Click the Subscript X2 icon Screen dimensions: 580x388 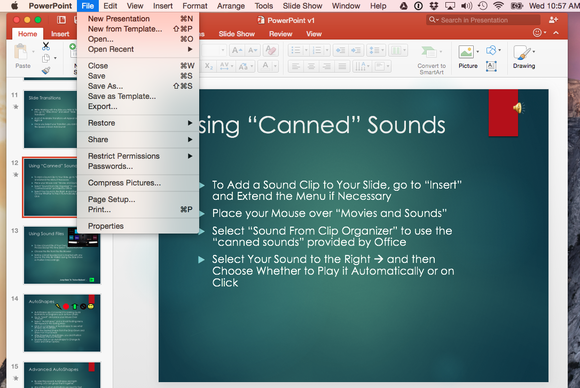(x=209, y=66)
